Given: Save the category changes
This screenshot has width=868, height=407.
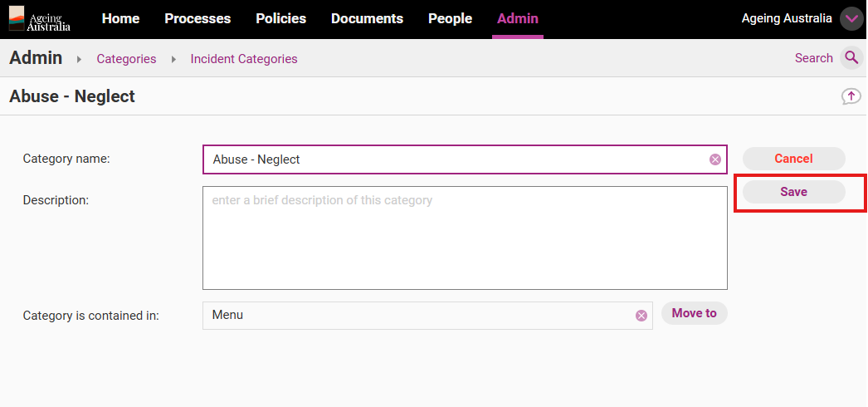Looking at the screenshot, I should click(x=793, y=192).
